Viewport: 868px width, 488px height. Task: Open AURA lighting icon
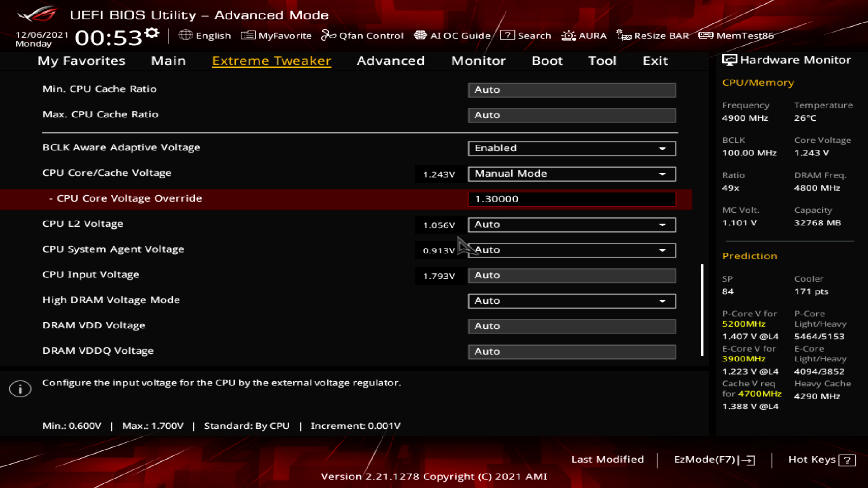click(x=568, y=35)
